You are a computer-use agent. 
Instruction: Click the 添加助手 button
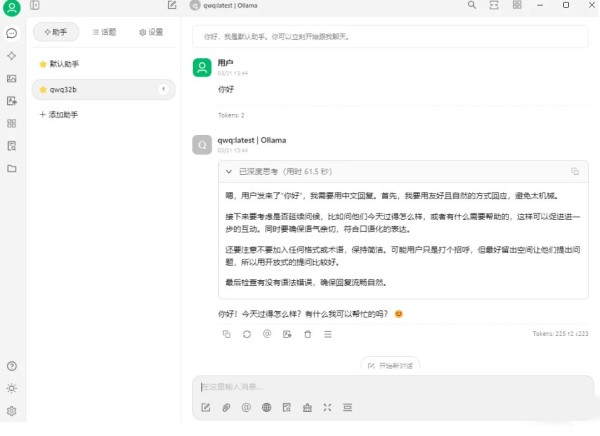point(59,114)
